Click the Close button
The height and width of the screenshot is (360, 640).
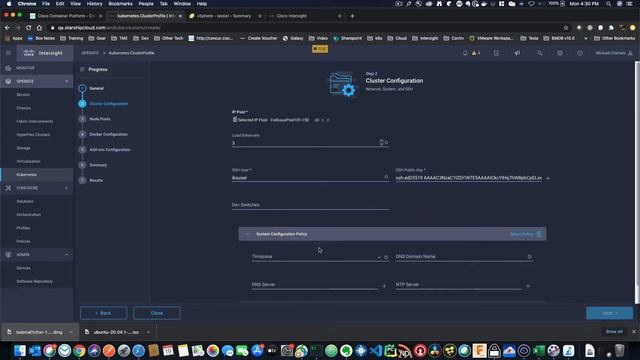[157, 313]
